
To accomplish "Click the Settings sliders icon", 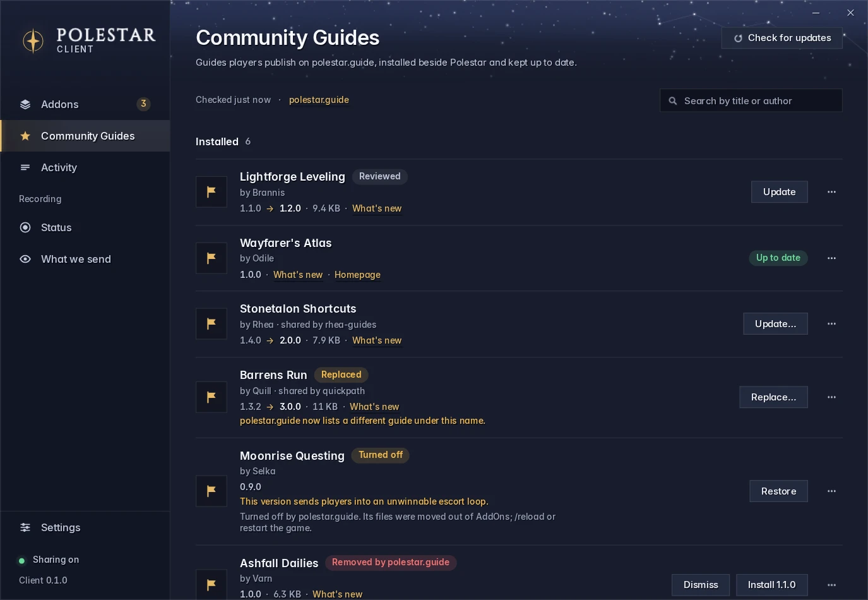I will (x=25, y=527).
